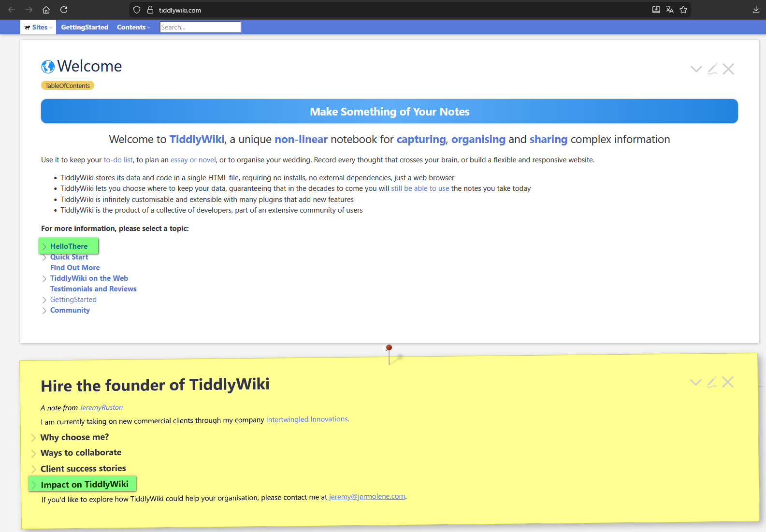The width and height of the screenshot is (766, 532).
Task: Close the Hire the founder note
Action: [728, 382]
